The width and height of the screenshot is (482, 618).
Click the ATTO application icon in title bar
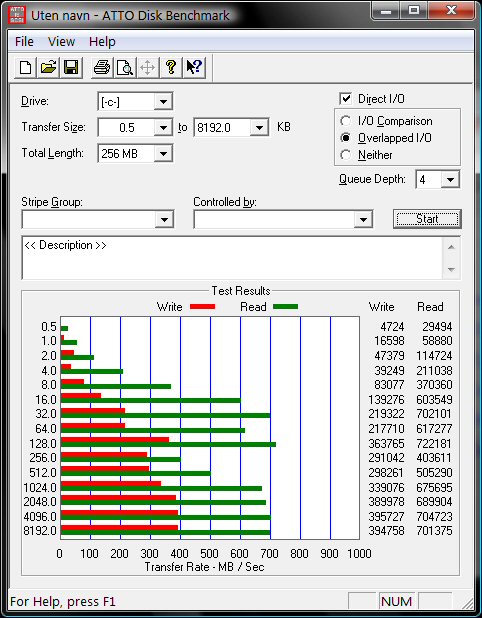[17, 15]
